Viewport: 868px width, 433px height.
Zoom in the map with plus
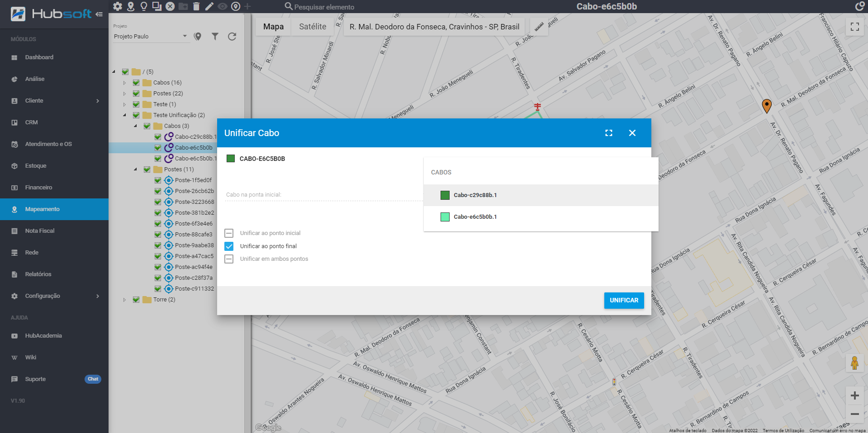click(x=854, y=396)
